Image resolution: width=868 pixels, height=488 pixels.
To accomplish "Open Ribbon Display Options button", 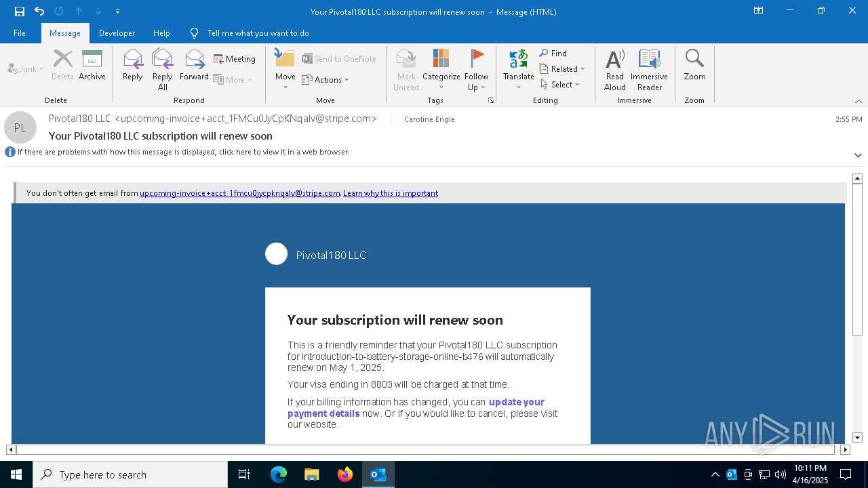I will (759, 11).
